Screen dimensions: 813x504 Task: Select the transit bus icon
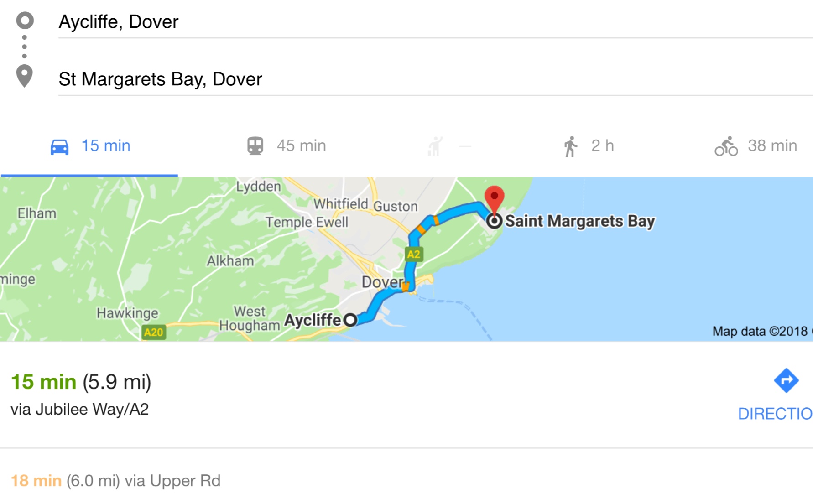click(x=255, y=146)
